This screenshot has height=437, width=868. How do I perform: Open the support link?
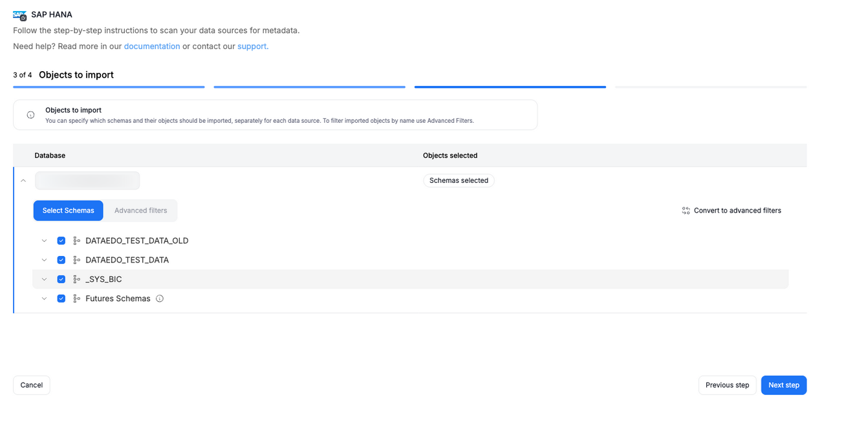coord(252,47)
